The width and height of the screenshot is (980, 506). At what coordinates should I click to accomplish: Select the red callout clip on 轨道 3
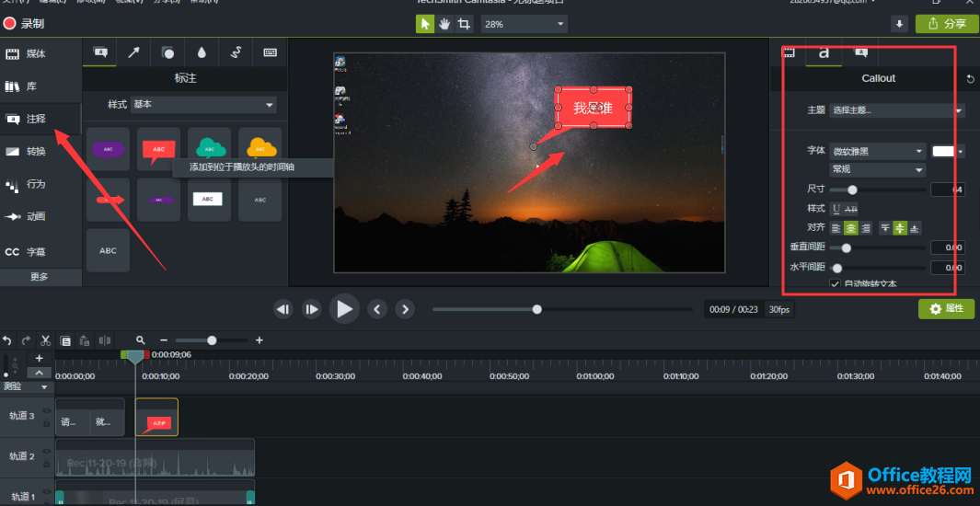point(156,417)
